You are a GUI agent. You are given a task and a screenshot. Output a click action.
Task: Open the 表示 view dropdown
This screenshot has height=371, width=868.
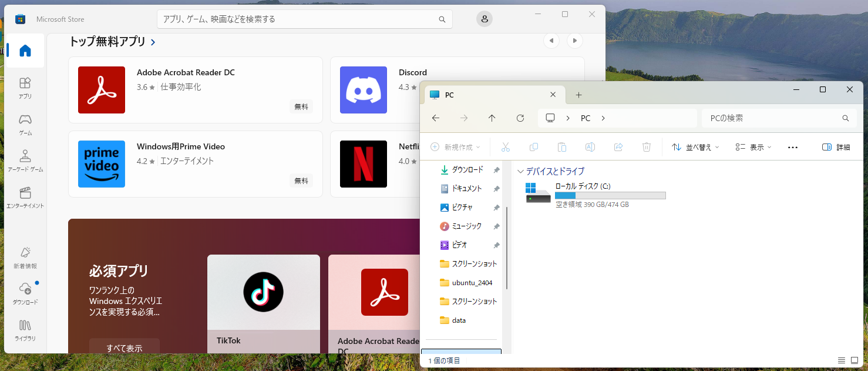tap(753, 147)
